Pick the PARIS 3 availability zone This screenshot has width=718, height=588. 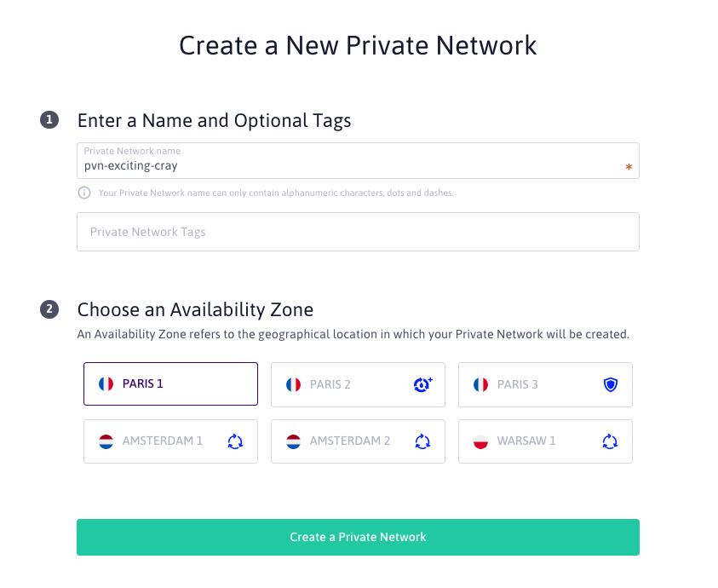tap(545, 385)
